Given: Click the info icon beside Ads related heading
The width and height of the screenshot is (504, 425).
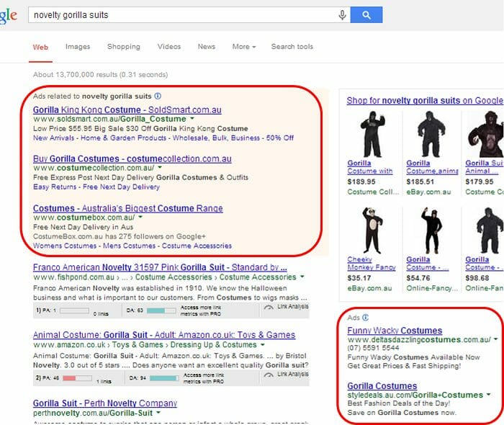Looking at the screenshot, I should point(158,96).
